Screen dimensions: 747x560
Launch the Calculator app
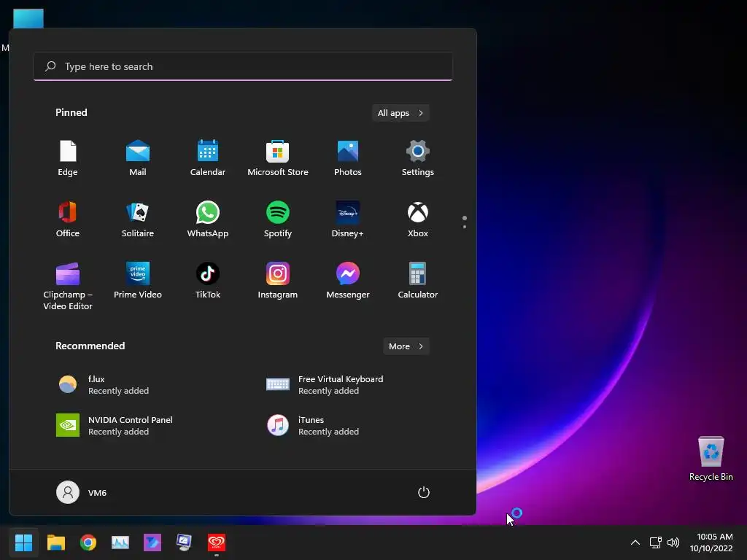tap(418, 281)
